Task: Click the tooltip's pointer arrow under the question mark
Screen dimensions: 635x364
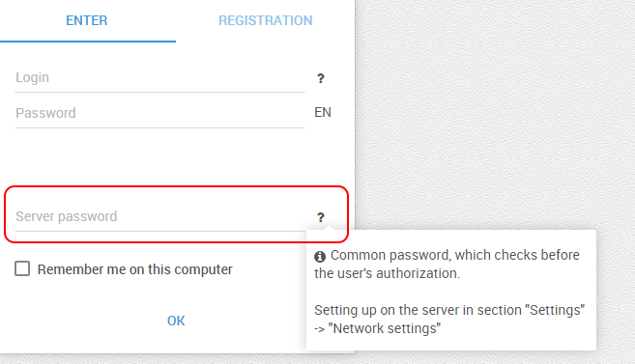Action: (331, 227)
